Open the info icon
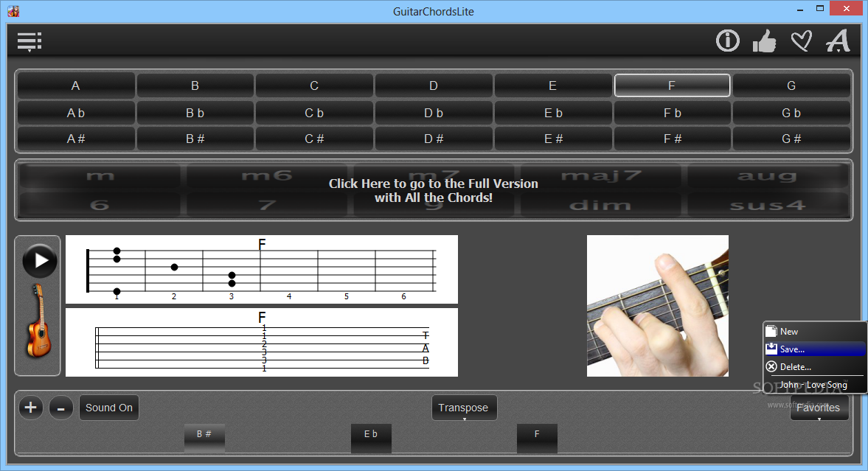This screenshot has width=868, height=471. 727,41
